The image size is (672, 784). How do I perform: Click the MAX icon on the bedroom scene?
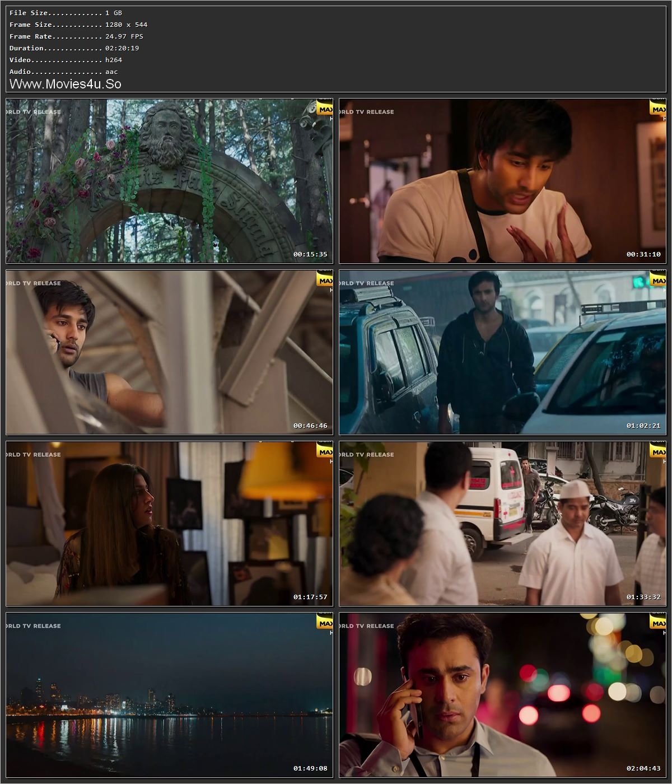coord(325,452)
